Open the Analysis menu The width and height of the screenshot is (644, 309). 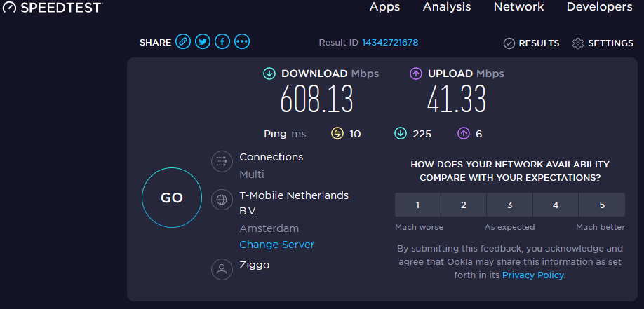[447, 7]
